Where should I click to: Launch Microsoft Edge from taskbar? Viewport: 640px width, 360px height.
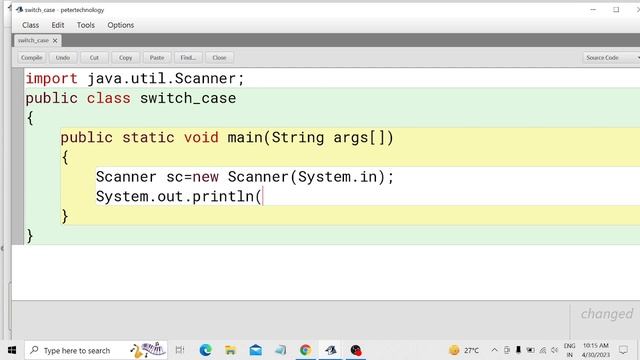205,350
